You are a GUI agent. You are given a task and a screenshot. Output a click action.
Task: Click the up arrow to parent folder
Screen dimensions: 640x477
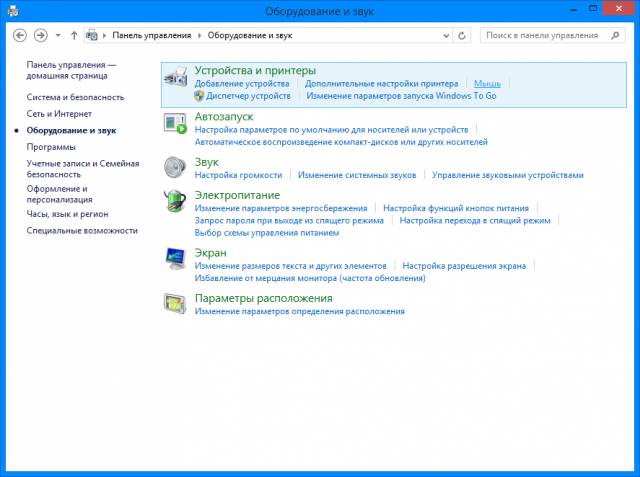pos(74,35)
